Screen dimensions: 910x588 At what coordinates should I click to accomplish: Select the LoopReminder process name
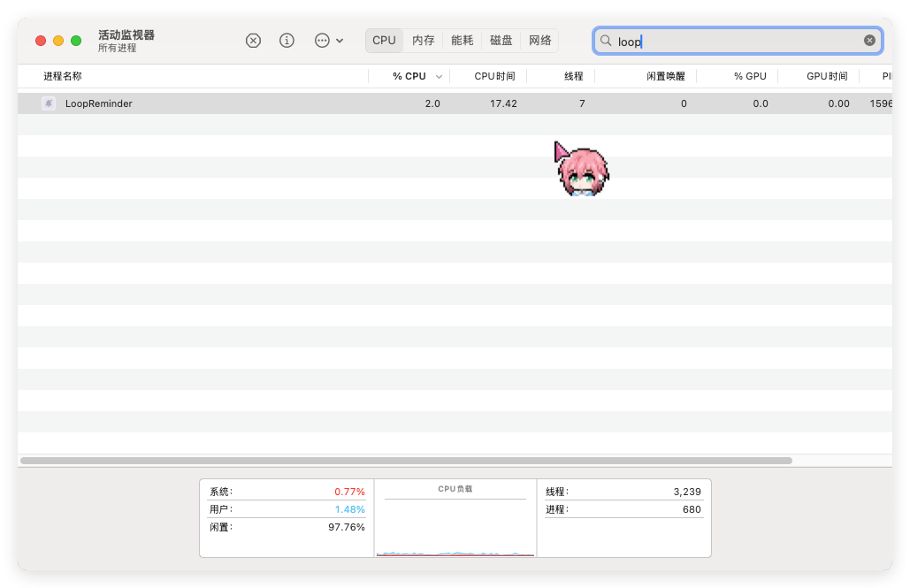[x=99, y=103]
